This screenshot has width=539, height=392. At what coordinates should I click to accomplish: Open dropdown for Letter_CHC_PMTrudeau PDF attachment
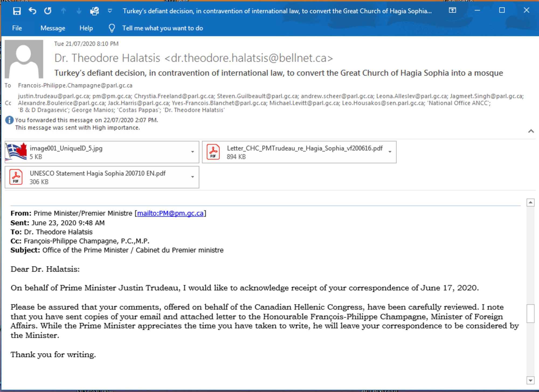click(x=390, y=152)
